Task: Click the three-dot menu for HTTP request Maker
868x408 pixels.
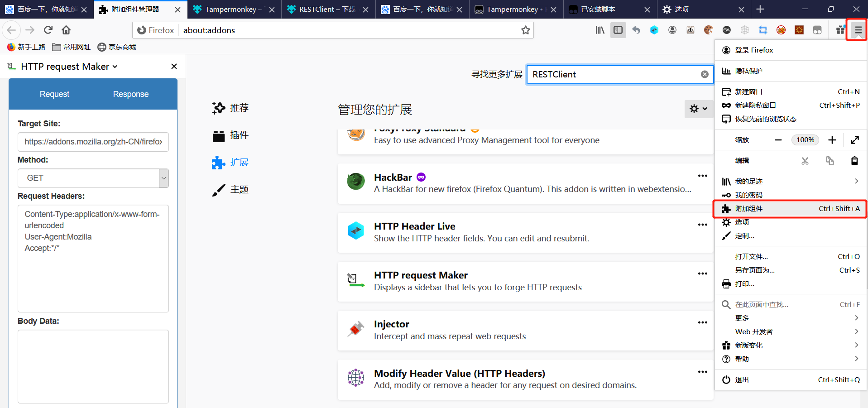Action: tap(702, 274)
